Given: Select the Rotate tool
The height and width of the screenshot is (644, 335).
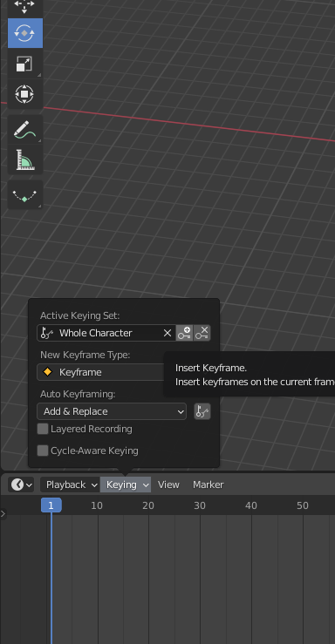Looking at the screenshot, I should click(x=25, y=33).
